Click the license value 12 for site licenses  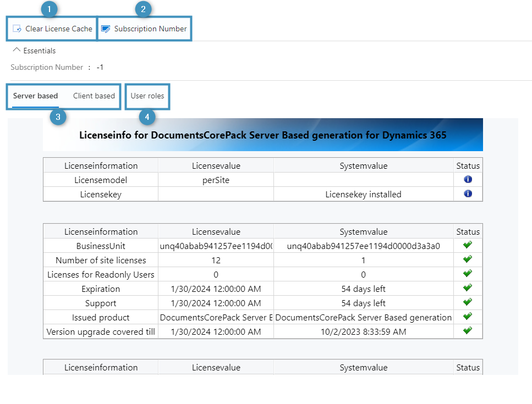pos(216,261)
